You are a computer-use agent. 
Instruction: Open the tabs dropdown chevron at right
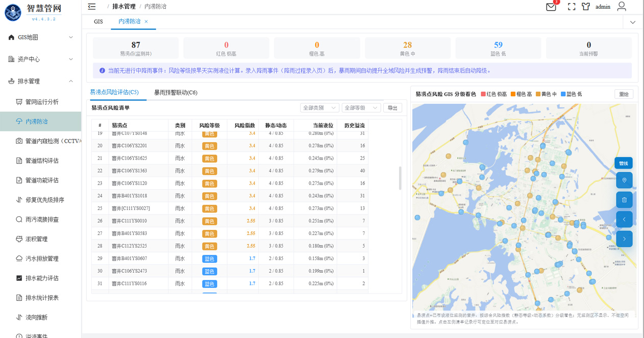point(633,22)
